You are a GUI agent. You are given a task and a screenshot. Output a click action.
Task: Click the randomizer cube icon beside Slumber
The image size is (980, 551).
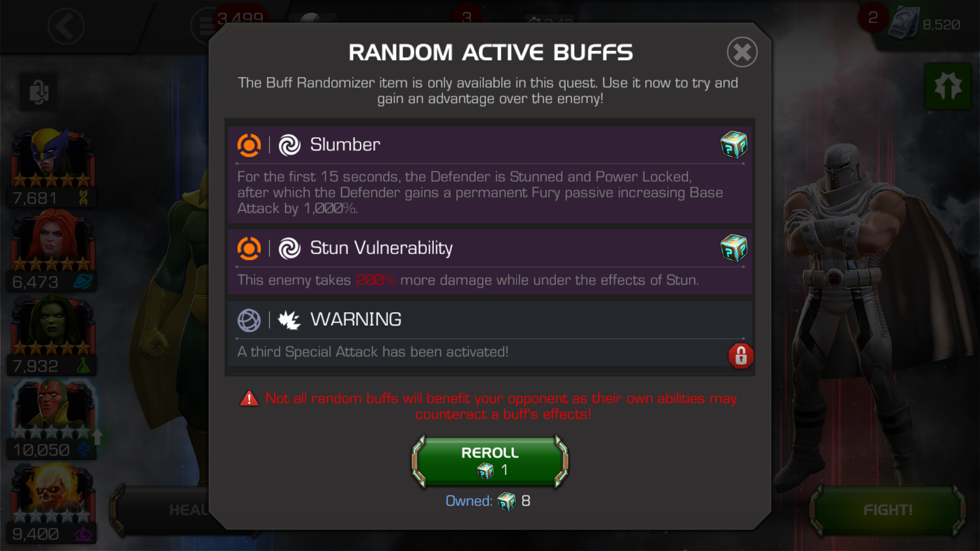coord(733,145)
